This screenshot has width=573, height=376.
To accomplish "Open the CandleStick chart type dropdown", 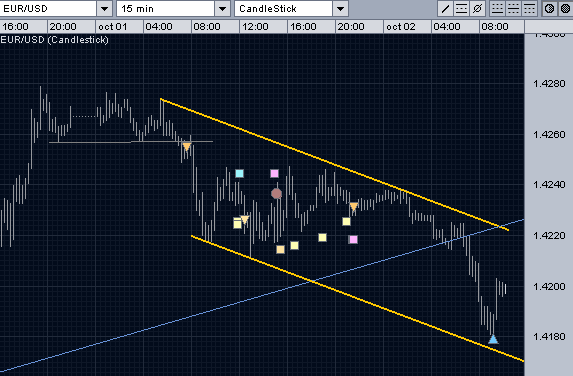I will click(341, 8).
